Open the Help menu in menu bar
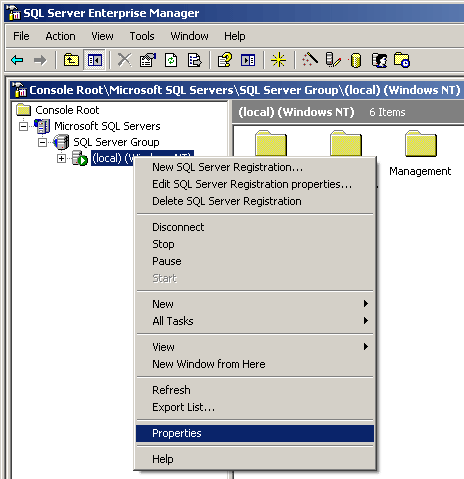This screenshot has height=479, width=464. [x=235, y=36]
